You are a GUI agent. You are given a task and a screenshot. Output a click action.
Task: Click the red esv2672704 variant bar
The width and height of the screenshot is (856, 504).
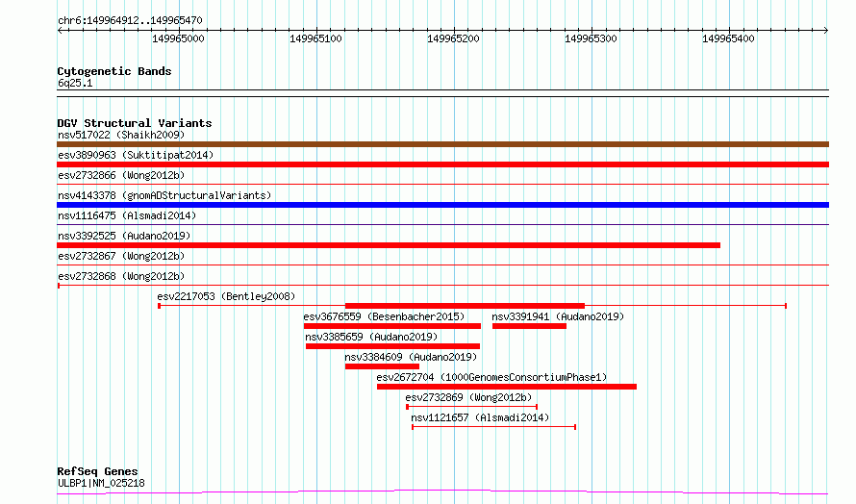[507, 387]
